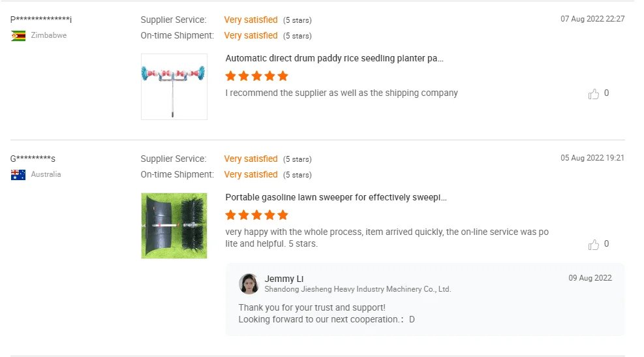Click the Jemmy Li reply author name
The height and width of the screenshot is (357, 644).
pos(284,279)
